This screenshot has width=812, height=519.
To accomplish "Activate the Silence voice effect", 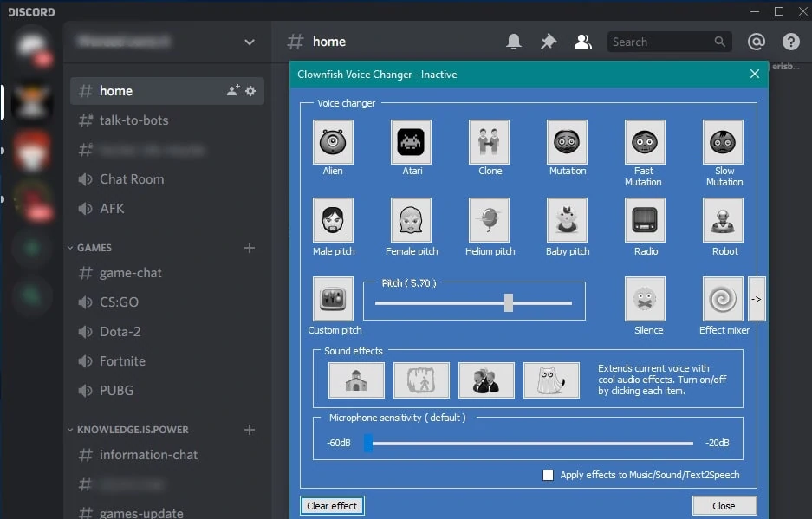I will coord(645,299).
